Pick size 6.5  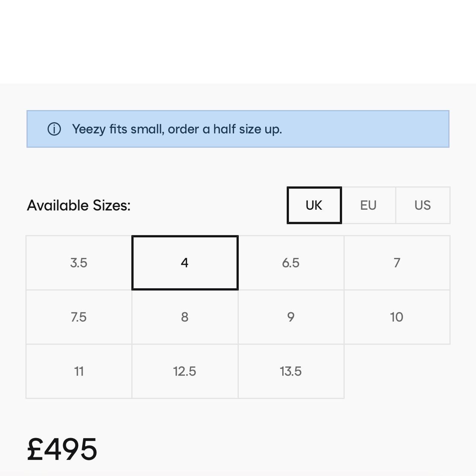291,263
